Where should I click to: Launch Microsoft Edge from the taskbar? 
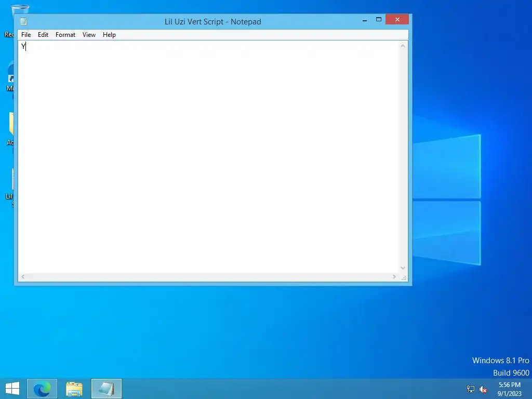point(42,389)
